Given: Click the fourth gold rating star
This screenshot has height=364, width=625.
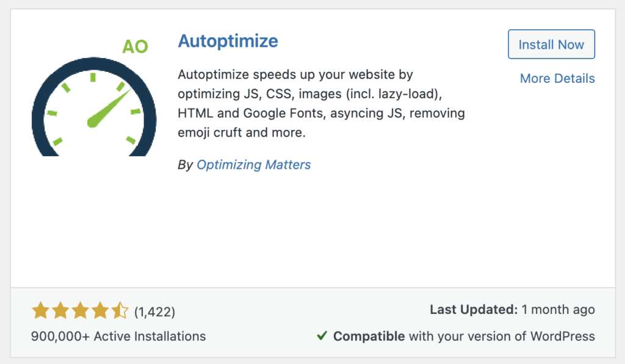Looking at the screenshot, I should (x=100, y=311).
